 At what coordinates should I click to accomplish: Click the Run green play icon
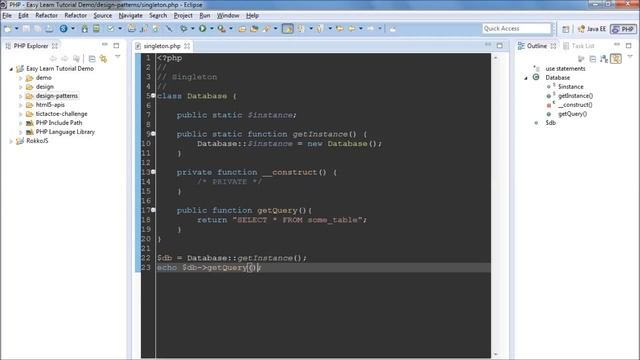click(x=202, y=29)
